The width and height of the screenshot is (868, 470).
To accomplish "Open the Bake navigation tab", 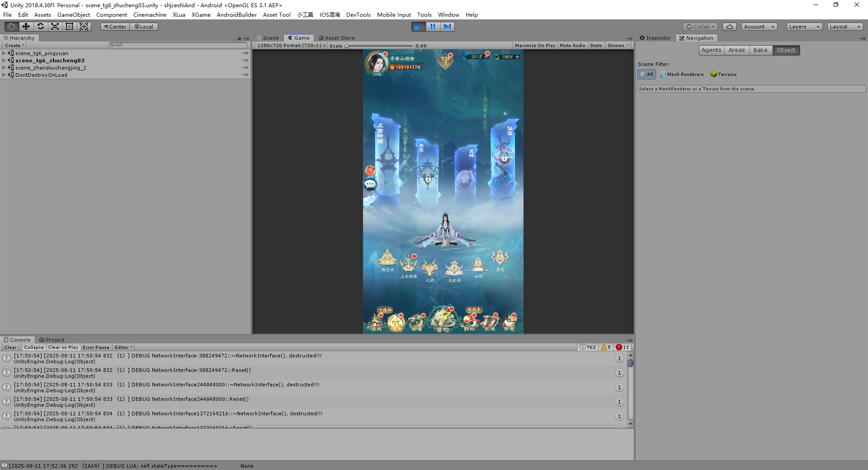I will pyautogui.click(x=760, y=50).
